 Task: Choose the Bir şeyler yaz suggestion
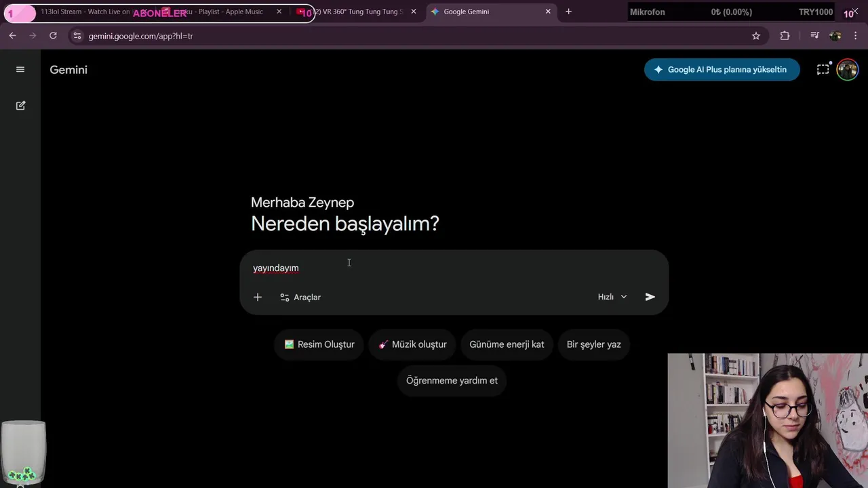pyautogui.click(x=594, y=344)
